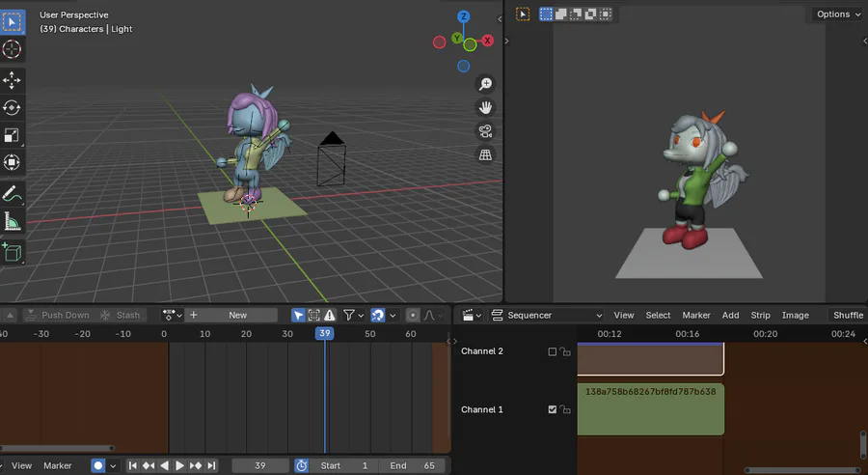Click the blue Z axis gizmo
Viewport: 868px width, 475px height.
click(x=463, y=16)
